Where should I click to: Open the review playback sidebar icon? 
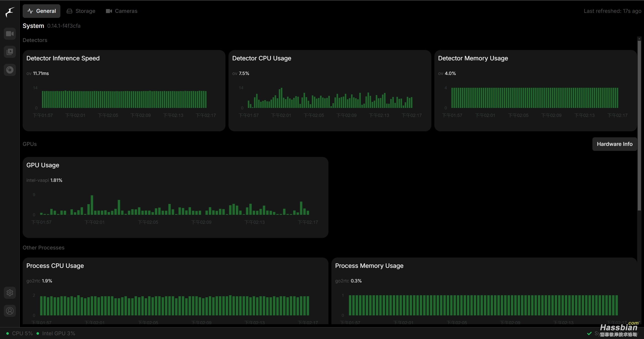[10, 52]
